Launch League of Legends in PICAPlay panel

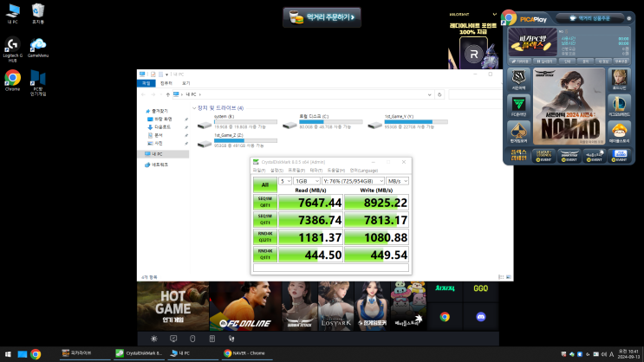click(x=619, y=107)
